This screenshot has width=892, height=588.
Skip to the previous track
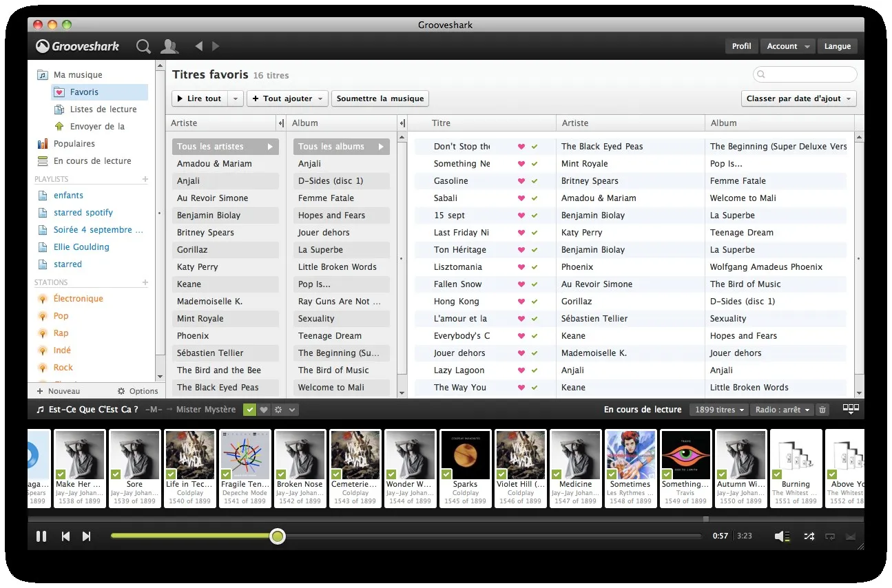click(x=65, y=536)
